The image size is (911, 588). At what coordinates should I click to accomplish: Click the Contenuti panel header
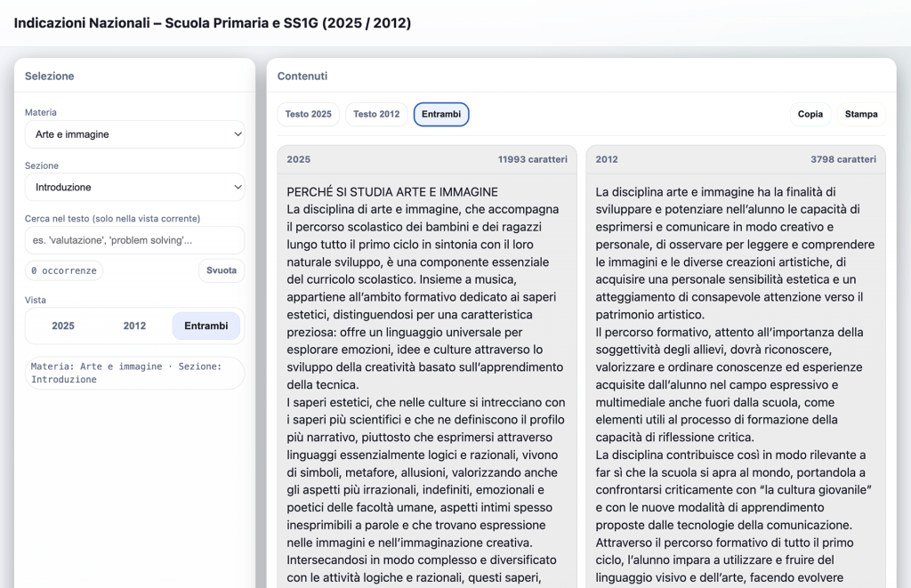click(302, 77)
